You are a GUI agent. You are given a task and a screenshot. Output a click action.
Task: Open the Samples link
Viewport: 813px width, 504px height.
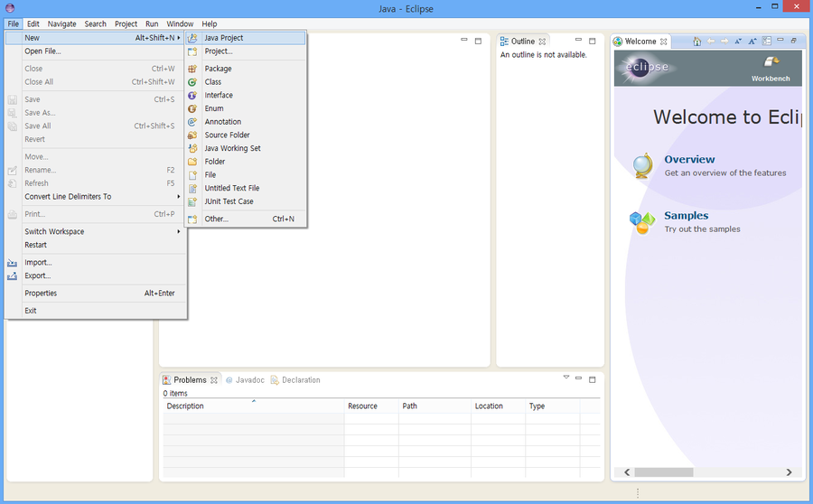coord(687,216)
